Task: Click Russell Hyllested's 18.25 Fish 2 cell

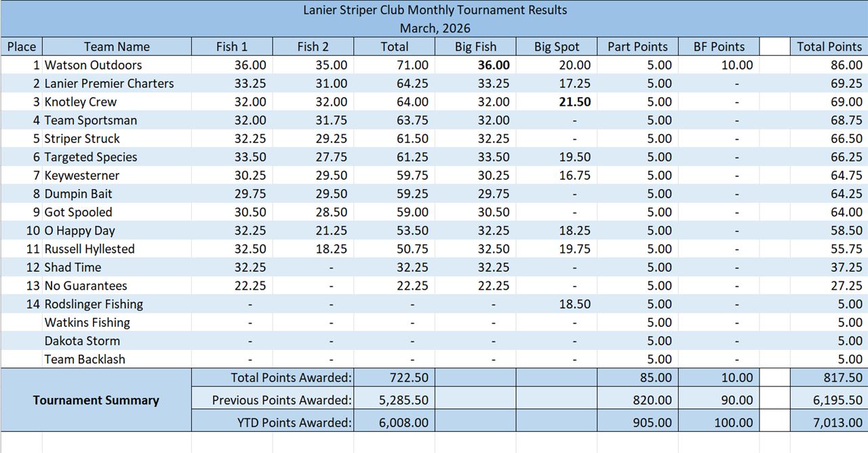Action: click(331, 249)
